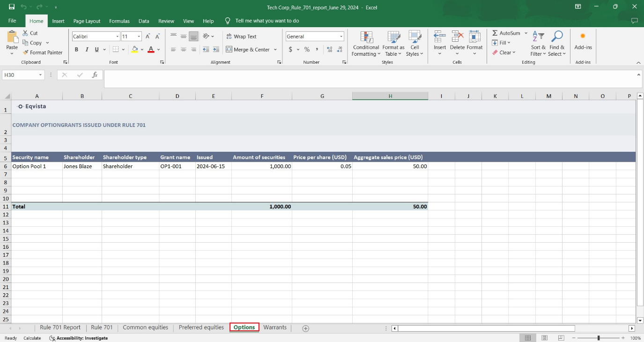Image resolution: width=644 pixels, height=342 pixels.
Task: Click the Save icon in title bar
Action: 11,7
